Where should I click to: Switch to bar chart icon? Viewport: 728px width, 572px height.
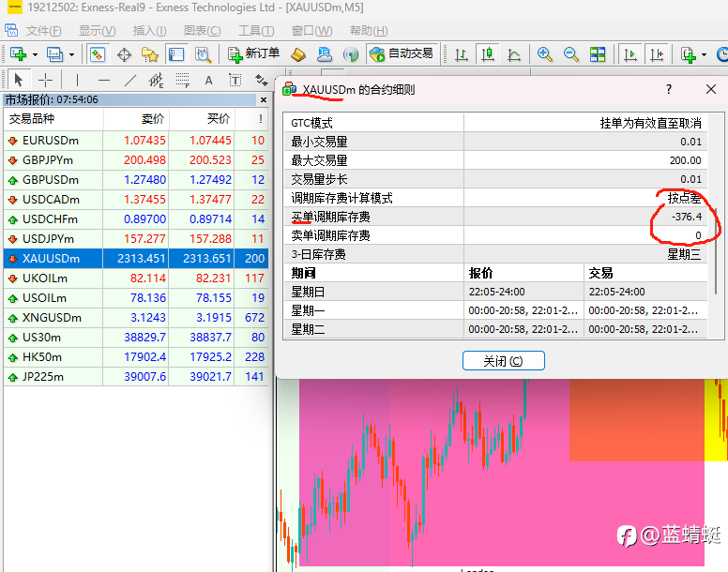click(x=461, y=54)
